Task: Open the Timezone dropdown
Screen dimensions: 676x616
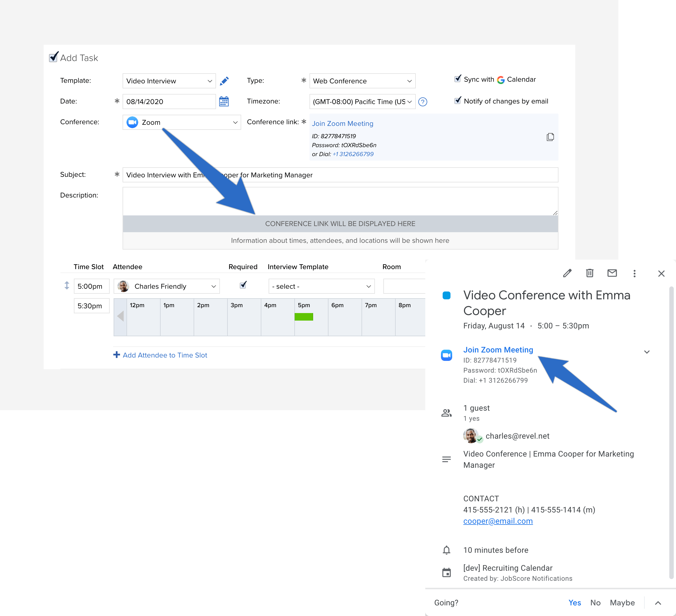Action: [362, 102]
